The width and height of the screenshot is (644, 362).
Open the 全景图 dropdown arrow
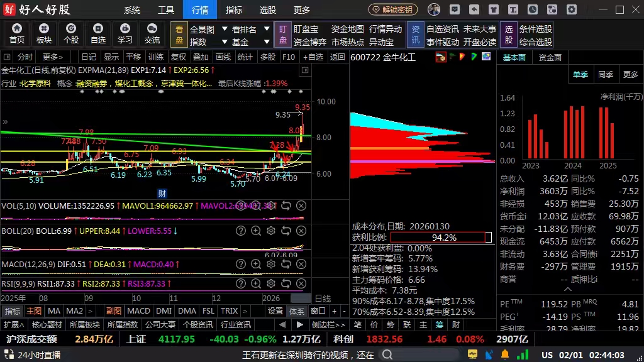click(225, 29)
